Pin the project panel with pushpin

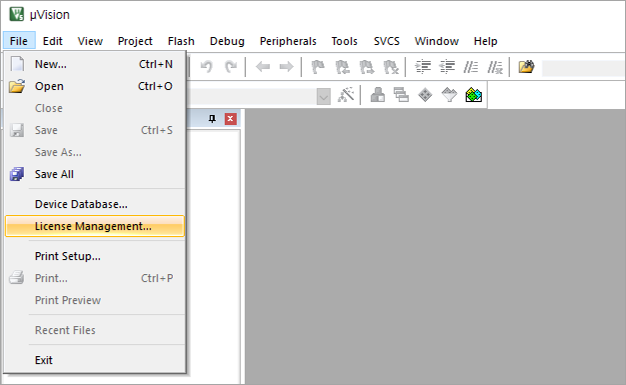[212, 119]
